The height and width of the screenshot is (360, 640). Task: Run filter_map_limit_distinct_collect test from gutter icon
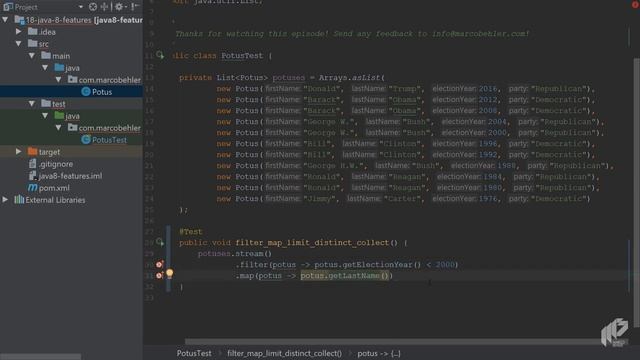(x=160, y=242)
